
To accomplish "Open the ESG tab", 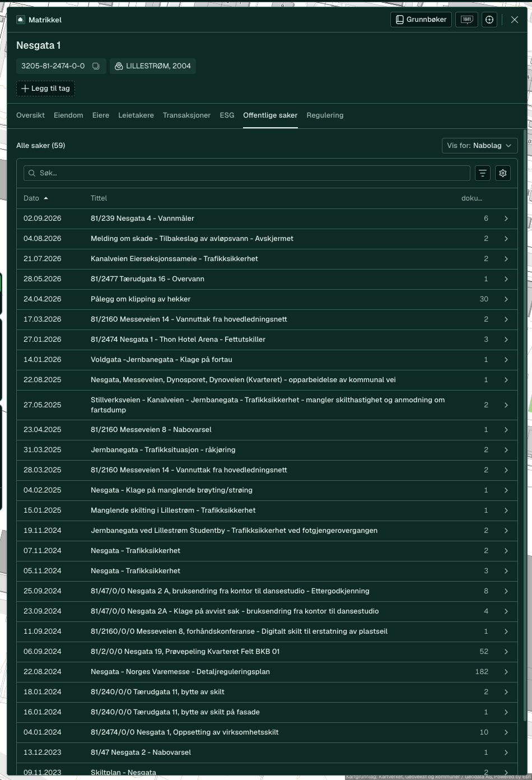I will 227,115.
